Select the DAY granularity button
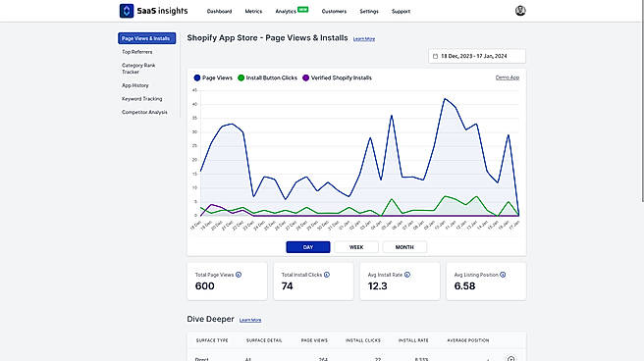The height and width of the screenshot is (361, 644). [x=308, y=247]
